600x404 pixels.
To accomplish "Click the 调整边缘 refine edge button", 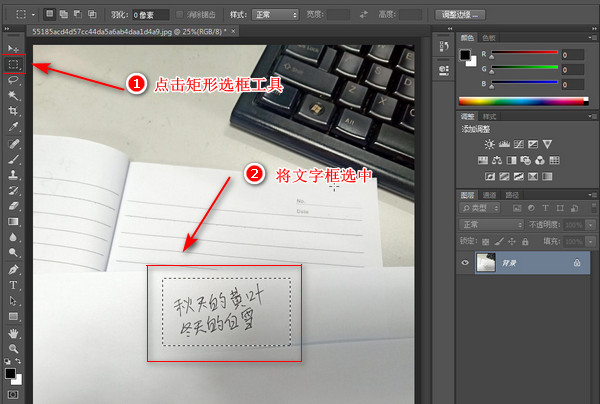I will point(460,15).
